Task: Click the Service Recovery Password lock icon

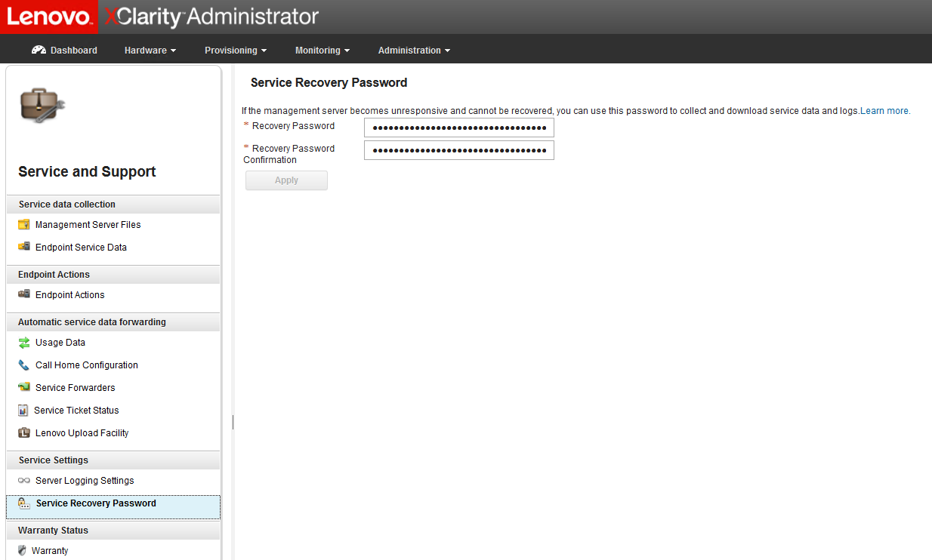Action: pyautogui.click(x=24, y=503)
